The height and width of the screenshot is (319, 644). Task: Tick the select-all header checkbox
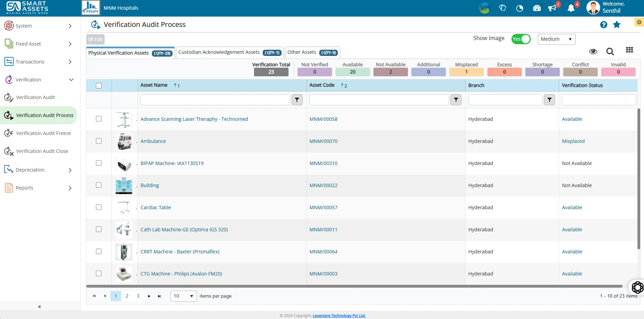[99, 86]
